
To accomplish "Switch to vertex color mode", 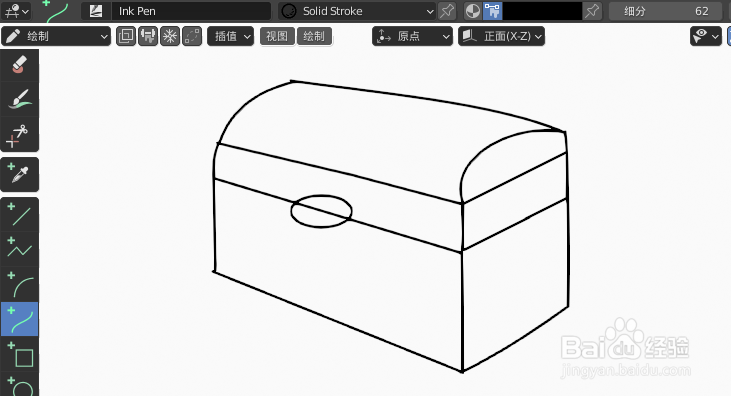I will pyautogui.click(x=492, y=11).
